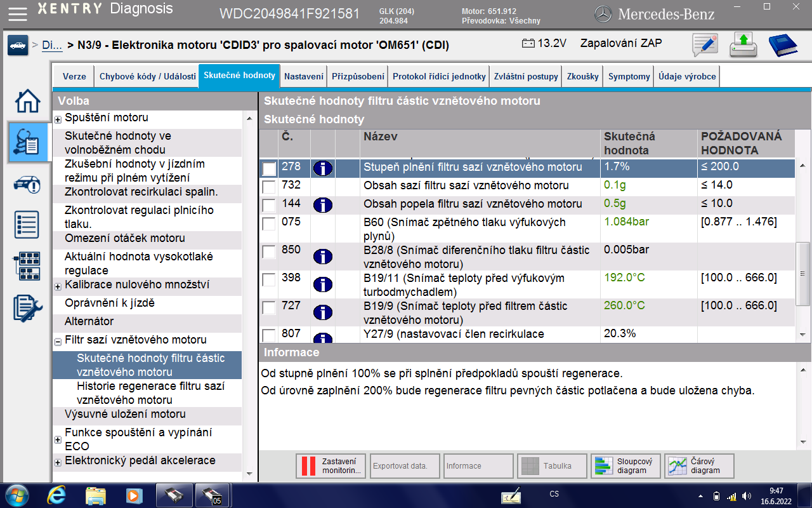Show info for row 144 ash content
The image size is (812, 508).
click(323, 205)
